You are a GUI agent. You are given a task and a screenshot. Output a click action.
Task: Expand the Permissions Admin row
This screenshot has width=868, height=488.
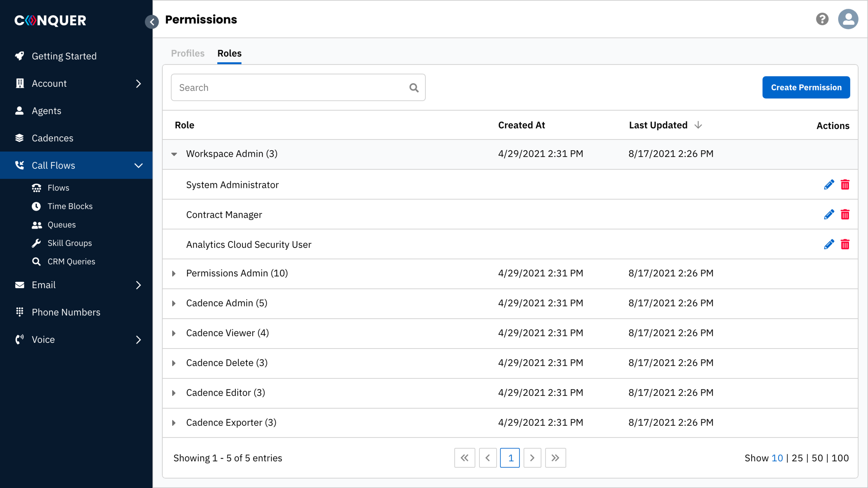174,274
